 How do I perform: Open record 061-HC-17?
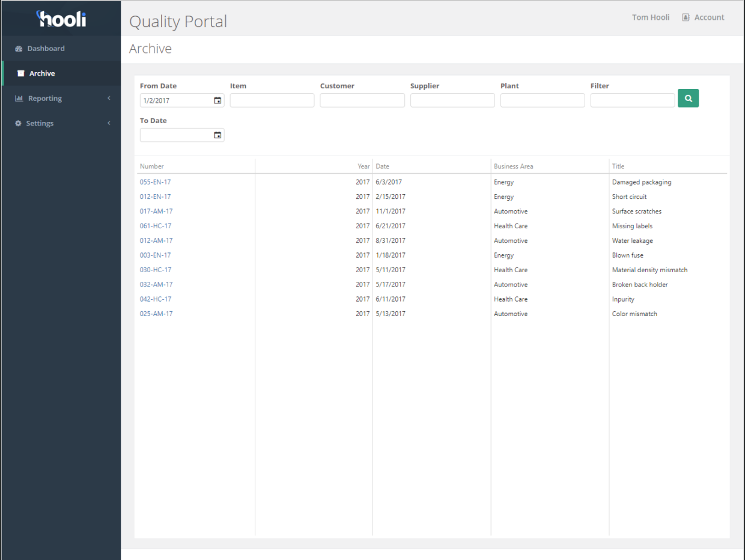coord(156,226)
